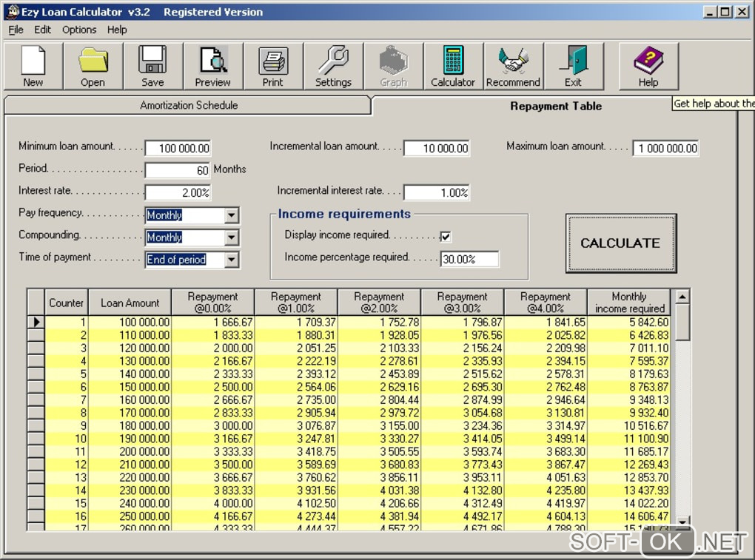The width and height of the screenshot is (755, 560).
Task: Click the Monthly income required column header
Action: pyautogui.click(x=629, y=303)
